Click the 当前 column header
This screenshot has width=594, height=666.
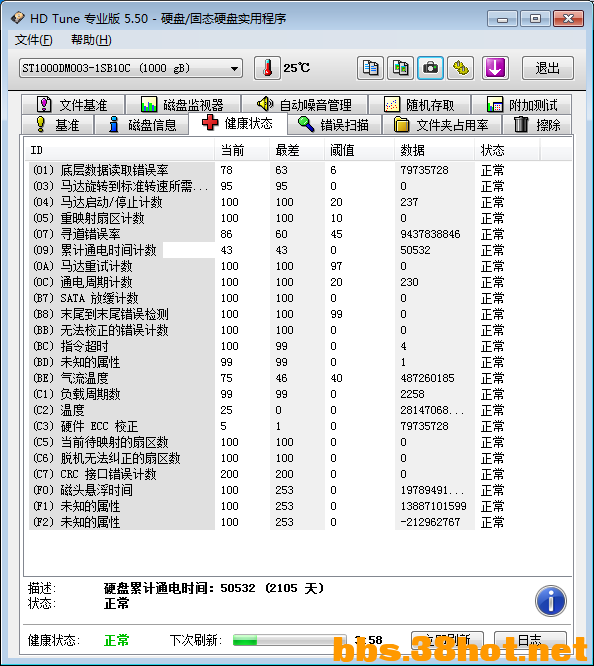(x=242, y=150)
